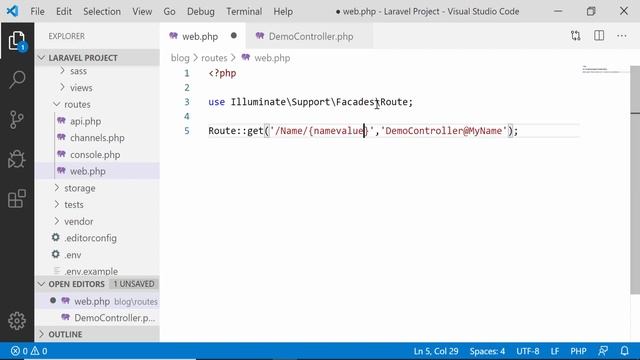Viewport: 640px width, 360px height.
Task: Select web.php in the routes folder
Action: click(97, 171)
